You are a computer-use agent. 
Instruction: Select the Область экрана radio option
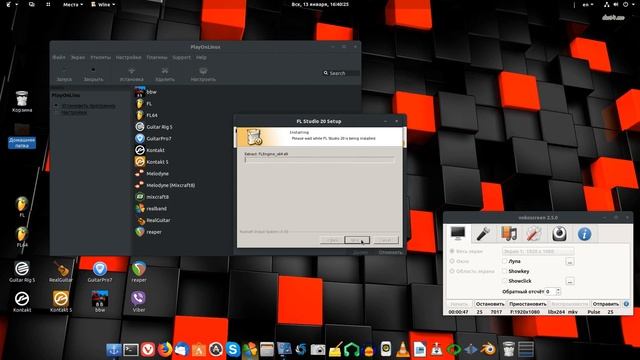click(x=452, y=271)
